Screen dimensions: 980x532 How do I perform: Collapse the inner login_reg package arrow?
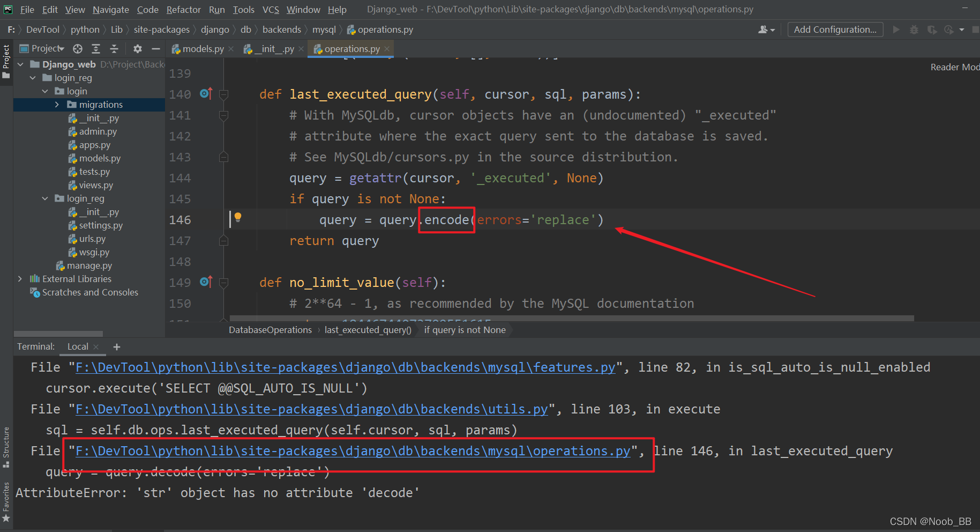coord(45,198)
